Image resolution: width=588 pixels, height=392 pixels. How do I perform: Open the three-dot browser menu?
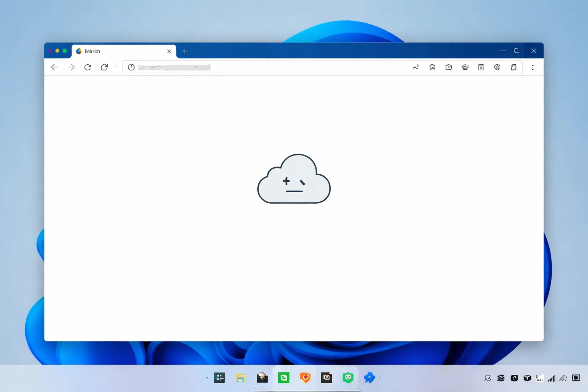[x=532, y=67]
